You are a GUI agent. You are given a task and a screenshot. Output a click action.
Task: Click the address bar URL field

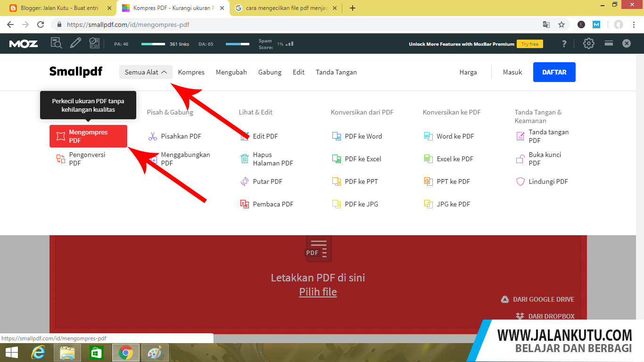(x=302, y=25)
